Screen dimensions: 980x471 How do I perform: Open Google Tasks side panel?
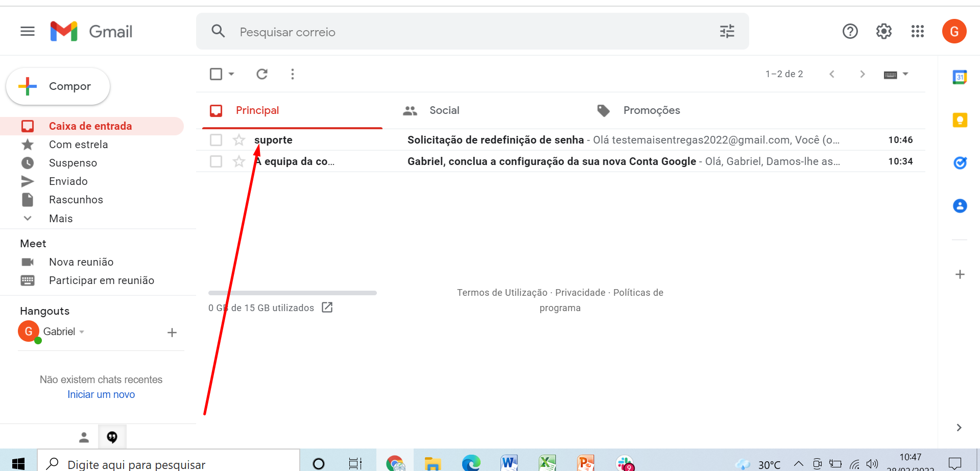pos(960,163)
